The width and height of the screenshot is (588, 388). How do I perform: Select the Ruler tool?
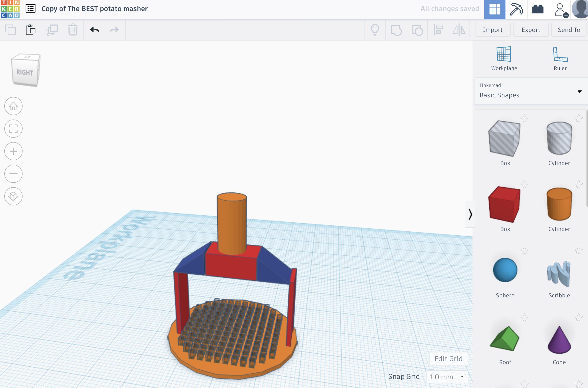tap(560, 59)
